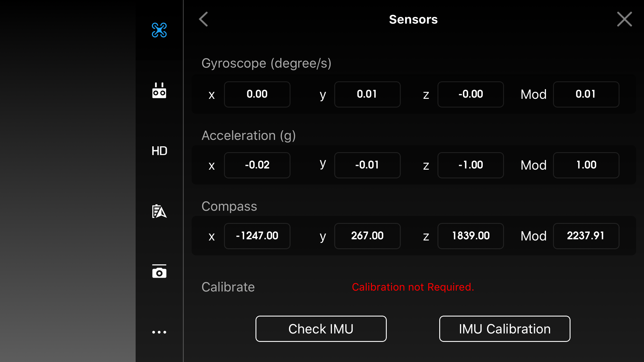Image resolution: width=644 pixels, height=362 pixels.
Task: Tap the Acceleration z value -1.00
Action: point(470,165)
